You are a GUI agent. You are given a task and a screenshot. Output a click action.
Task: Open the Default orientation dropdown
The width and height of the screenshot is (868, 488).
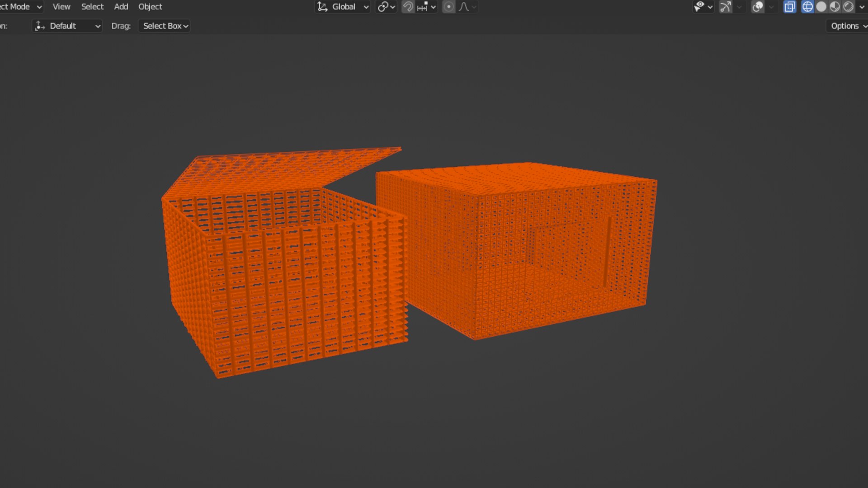[67, 26]
